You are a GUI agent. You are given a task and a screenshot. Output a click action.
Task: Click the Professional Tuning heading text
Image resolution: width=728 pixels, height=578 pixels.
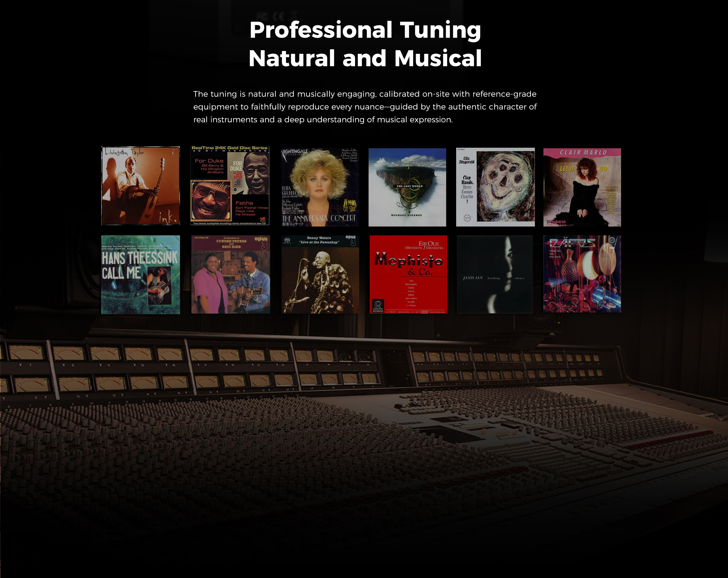click(x=365, y=30)
